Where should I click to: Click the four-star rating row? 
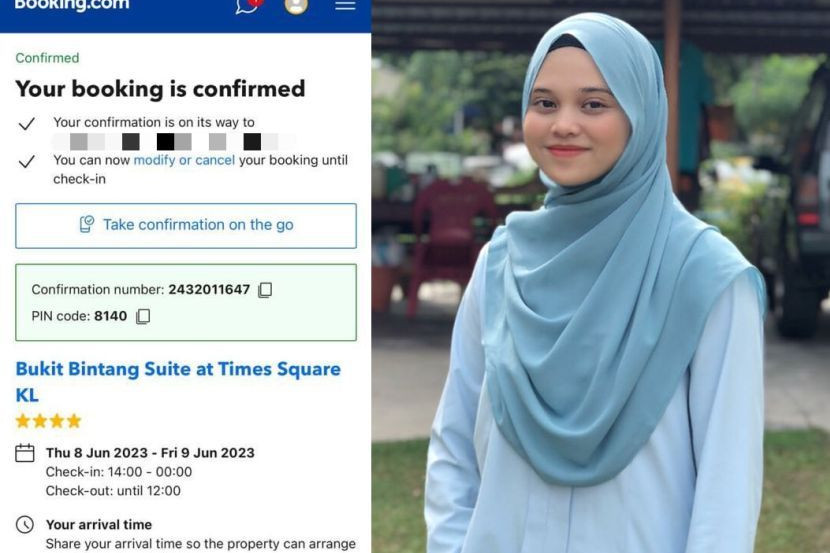(49, 421)
